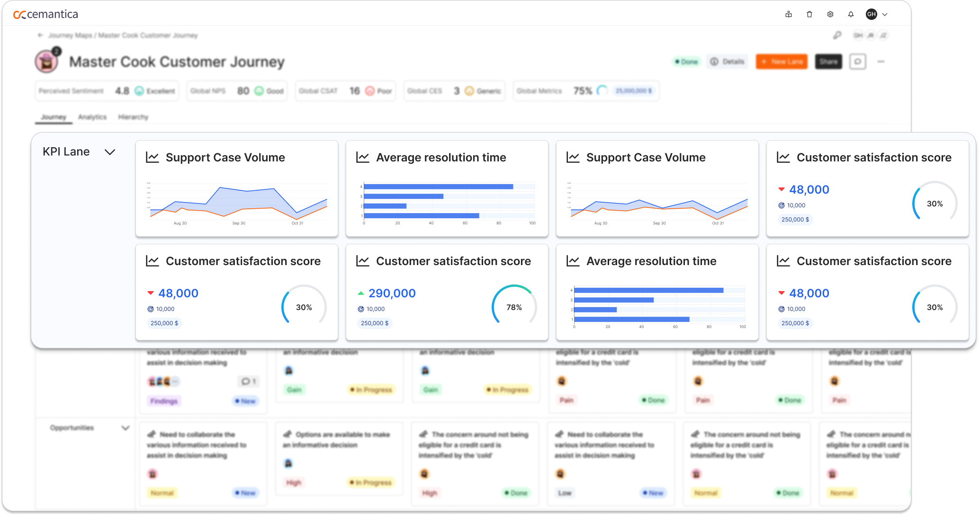Click the GH user avatar
The width and height of the screenshot is (980, 515).
(x=872, y=14)
